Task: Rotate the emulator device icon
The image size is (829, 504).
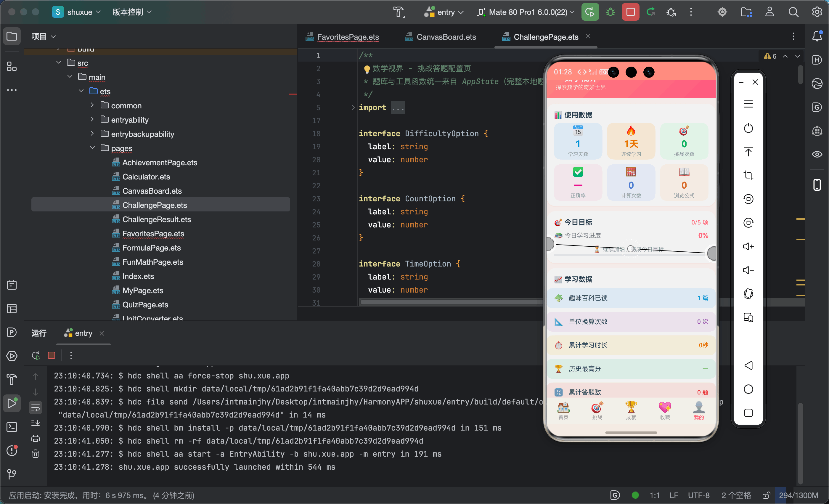Action: 748,293
